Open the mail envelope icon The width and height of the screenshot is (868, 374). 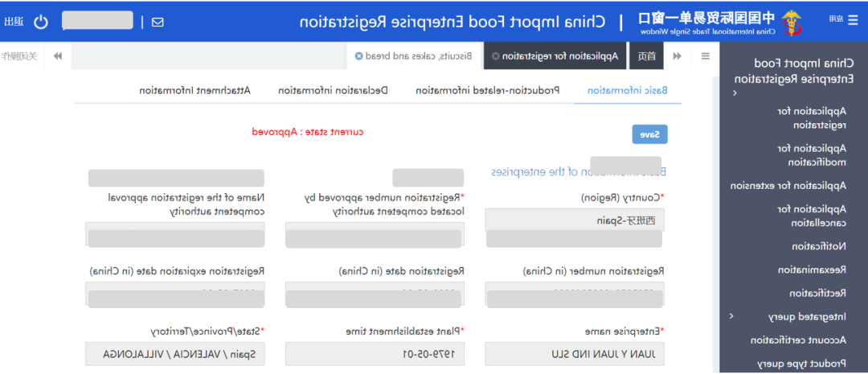point(158,22)
